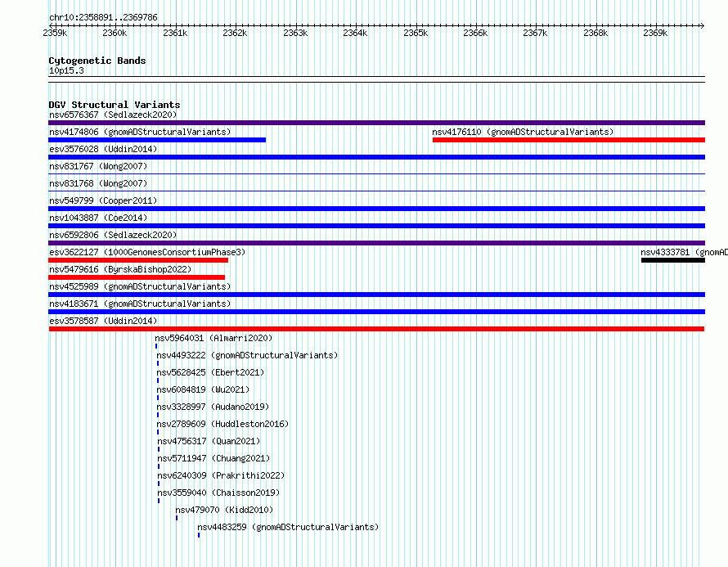The width and height of the screenshot is (728, 567).
Task: Open nsv2789609 (Huddleston2016) label
Action: coord(222,424)
